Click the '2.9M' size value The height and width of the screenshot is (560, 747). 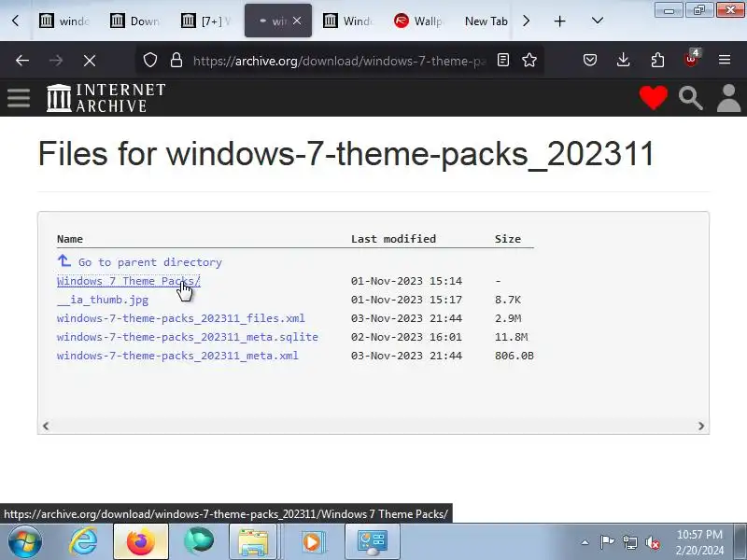point(508,318)
